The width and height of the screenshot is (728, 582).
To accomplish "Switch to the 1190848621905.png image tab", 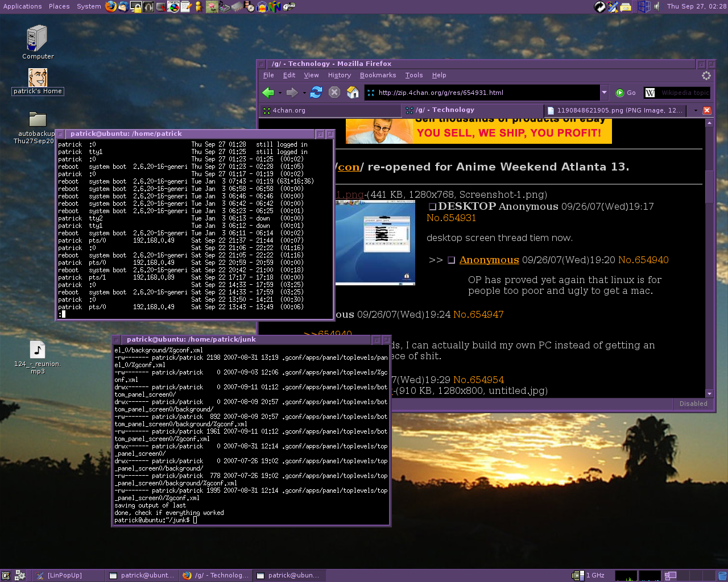I will (615, 110).
